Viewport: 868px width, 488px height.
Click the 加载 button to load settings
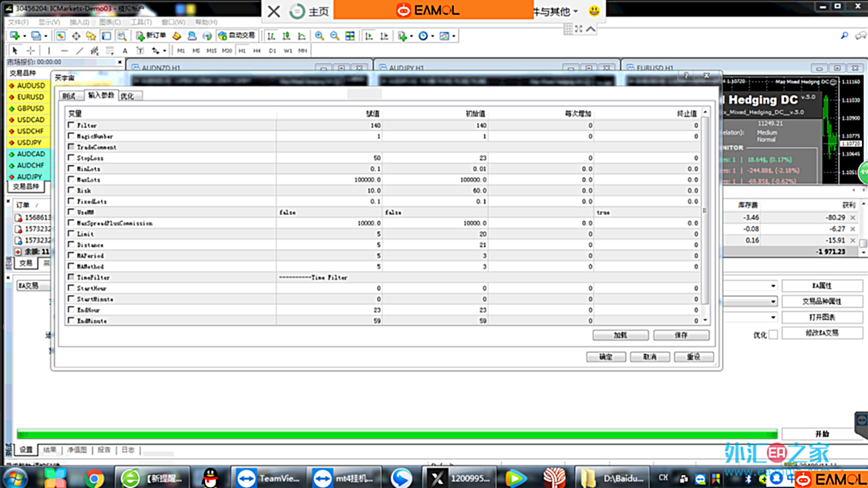(x=620, y=335)
